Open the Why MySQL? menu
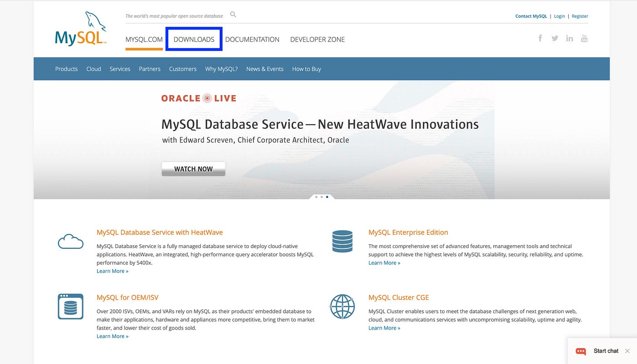Screen dimensions: 637x364 coord(221,69)
